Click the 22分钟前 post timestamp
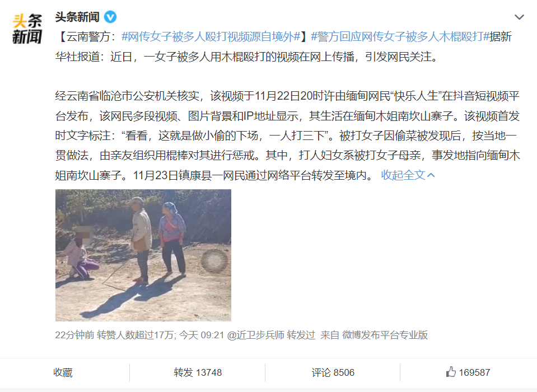Image resolution: width=537 pixels, height=392 pixels. coord(74,335)
